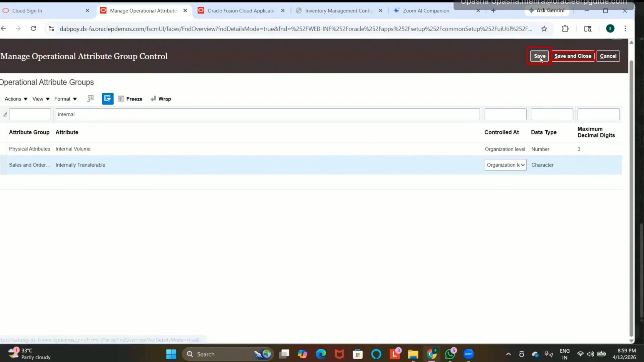
Task: Reload the current page
Action: tap(33, 29)
